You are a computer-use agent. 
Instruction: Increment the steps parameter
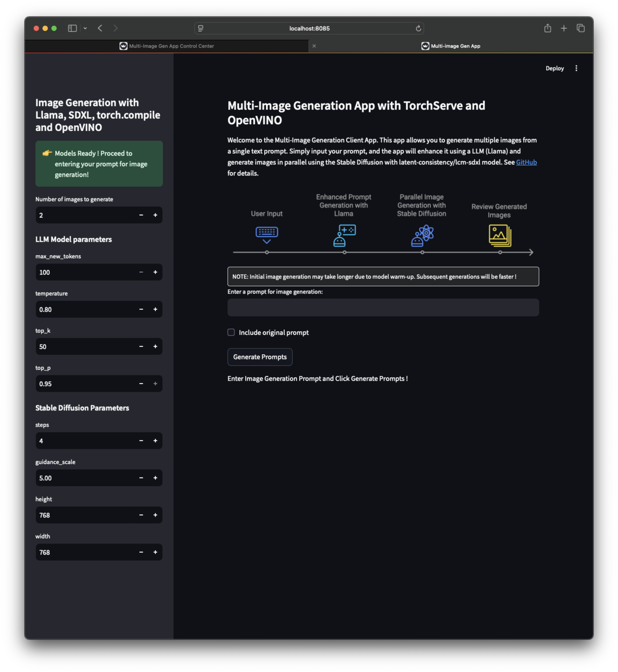155,441
